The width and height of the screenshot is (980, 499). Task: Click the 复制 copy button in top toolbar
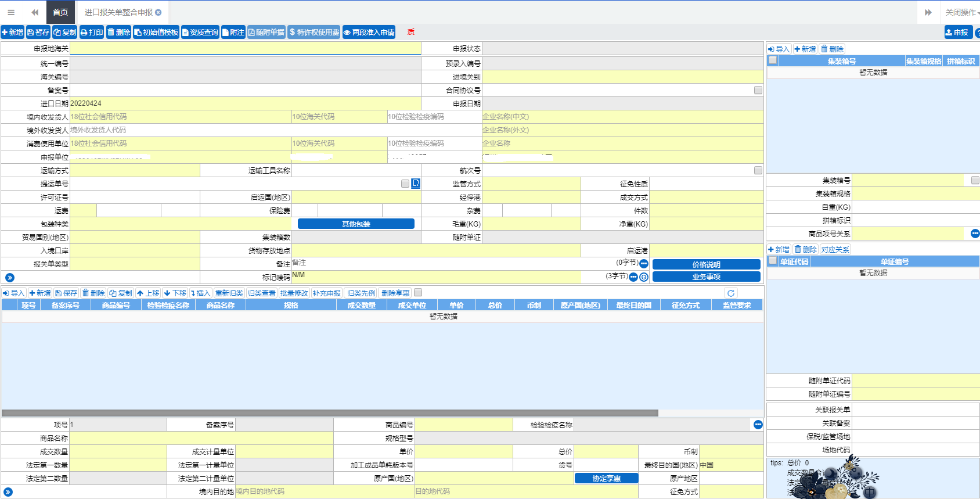tap(65, 33)
